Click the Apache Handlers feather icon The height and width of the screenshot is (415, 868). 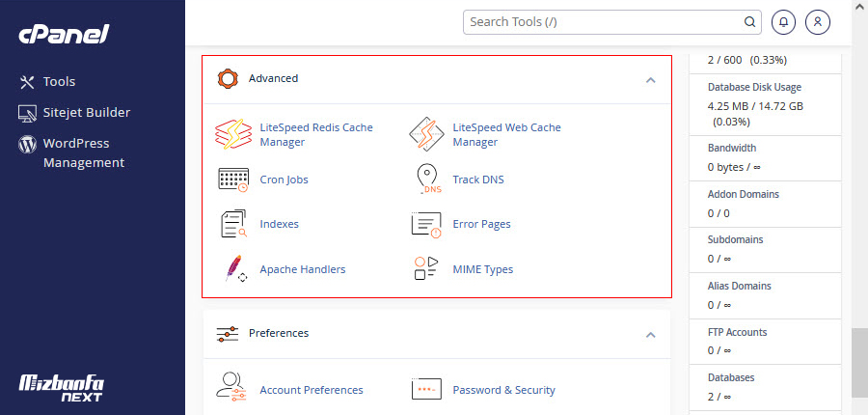[x=234, y=268]
